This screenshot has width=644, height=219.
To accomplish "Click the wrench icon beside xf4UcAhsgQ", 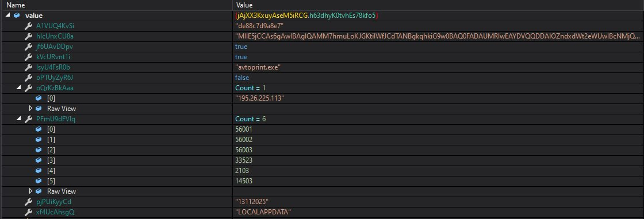I will 28,212.
